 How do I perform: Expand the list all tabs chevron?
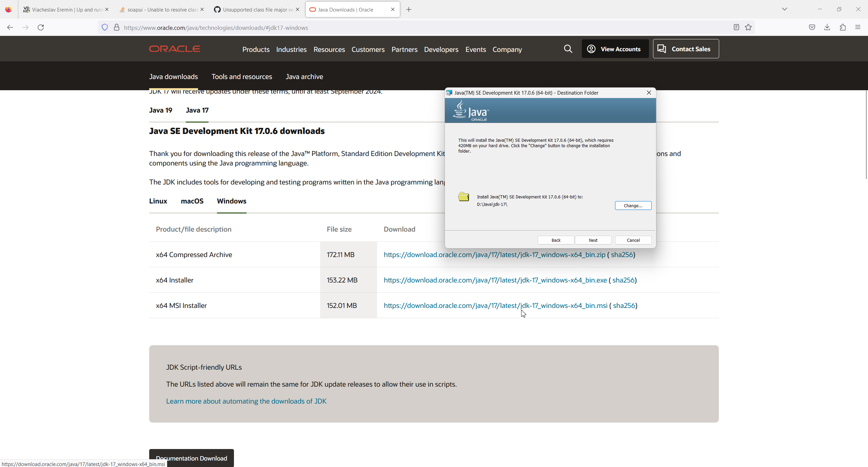click(x=784, y=9)
